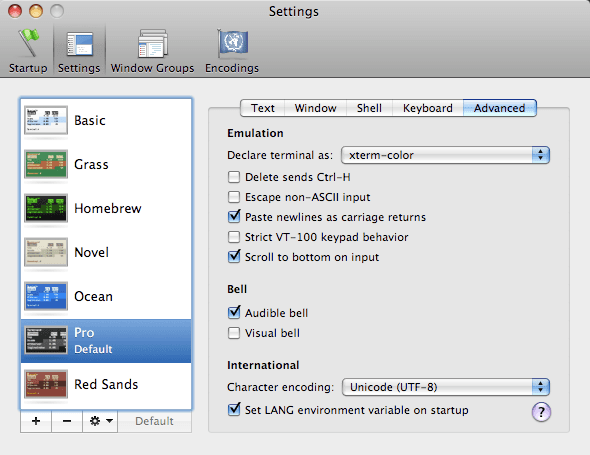This screenshot has height=455, width=590.
Task: Select the Grass profile name
Action: pos(91,164)
